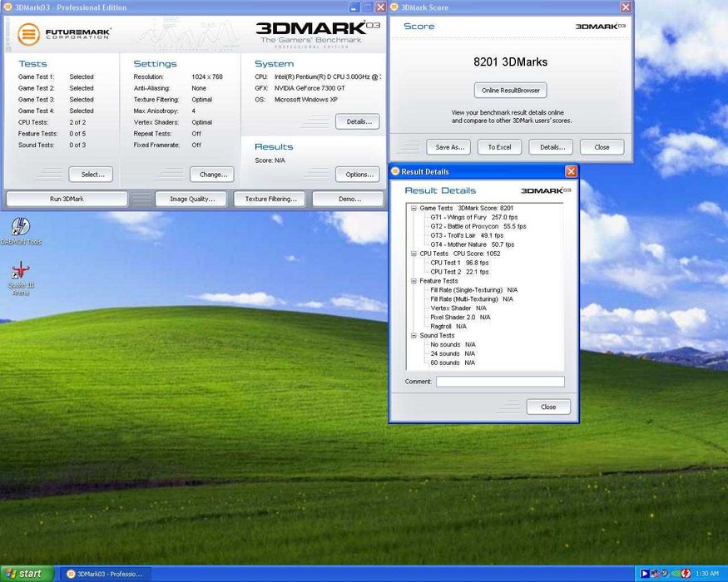Click the 3DMark Score window title icon
This screenshot has width=728, height=582.
tap(394, 7)
